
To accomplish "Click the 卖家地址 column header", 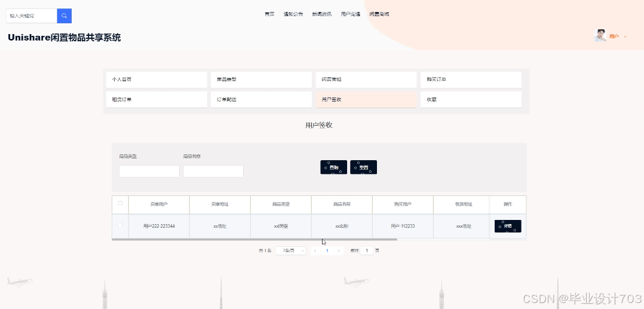I will 220,204.
